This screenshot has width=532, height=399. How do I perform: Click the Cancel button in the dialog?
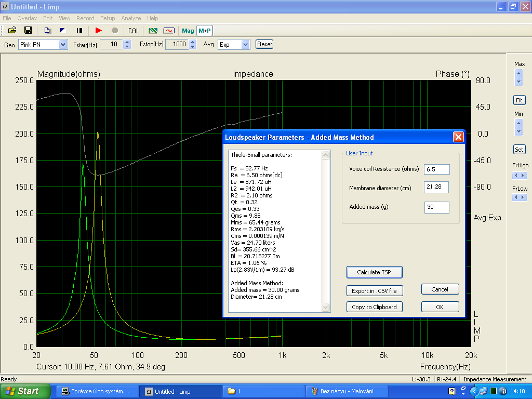pyautogui.click(x=440, y=289)
